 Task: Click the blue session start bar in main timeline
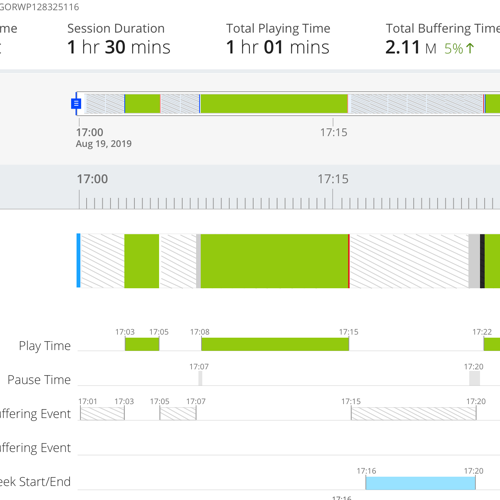click(79, 260)
